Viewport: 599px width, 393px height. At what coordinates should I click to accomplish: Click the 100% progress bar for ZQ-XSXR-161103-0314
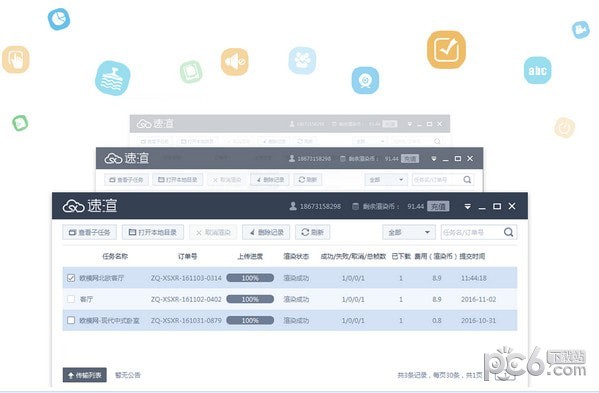pyautogui.click(x=250, y=278)
